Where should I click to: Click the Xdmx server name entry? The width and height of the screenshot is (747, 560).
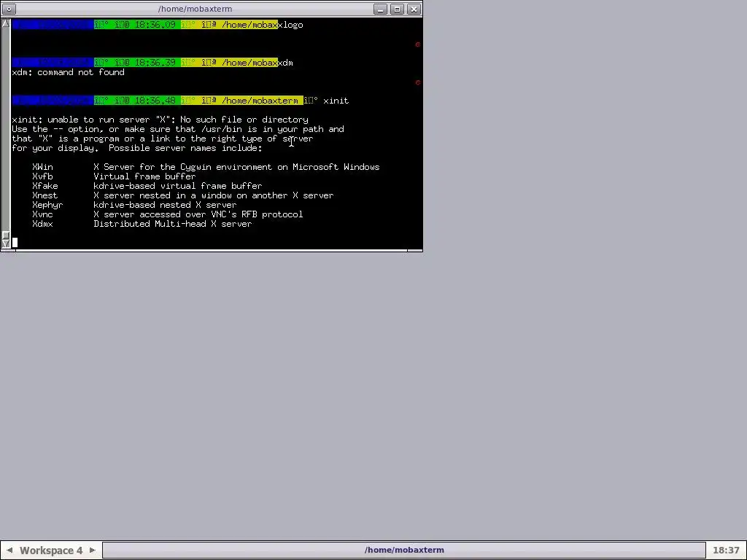coord(42,225)
